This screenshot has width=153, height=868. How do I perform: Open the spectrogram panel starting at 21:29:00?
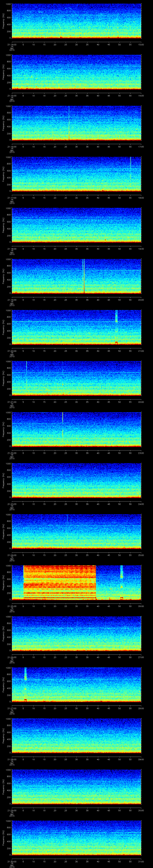[x=76, y=786]
